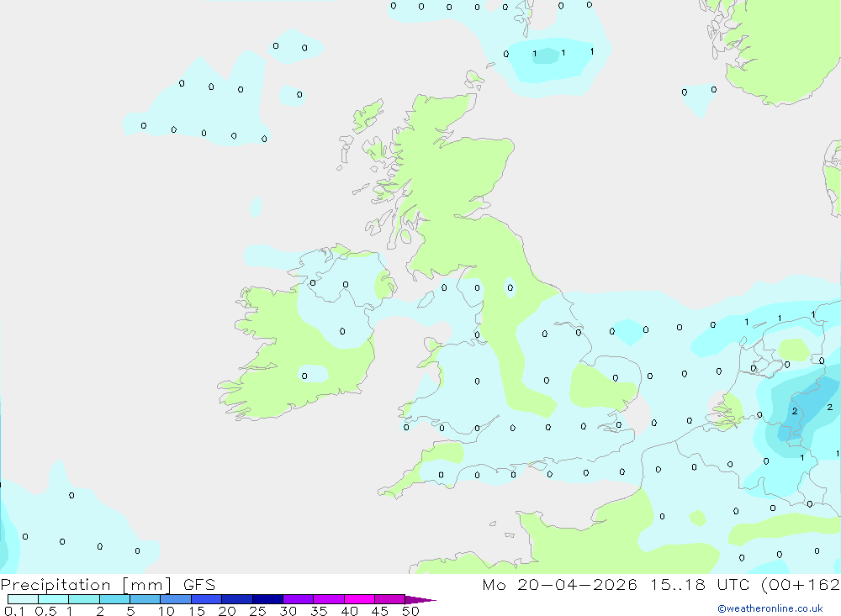Image resolution: width=841 pixels, height=616 pixels.
Task: Click the 30–35 mm purple legend swatch
Action: 298,599
